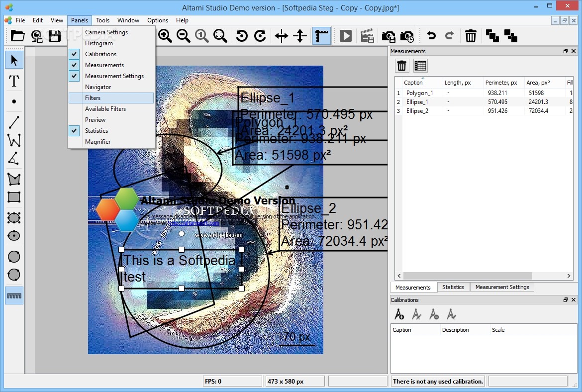Open the Tools menu
Screen dimensions: 582x392
(x=103, y=20)
